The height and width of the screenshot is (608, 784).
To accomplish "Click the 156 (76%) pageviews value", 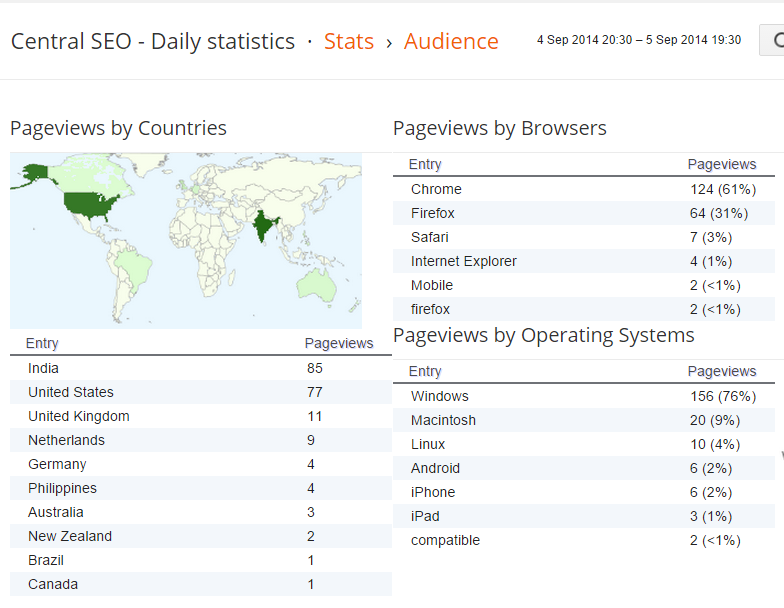I will (x=723, y=396).
